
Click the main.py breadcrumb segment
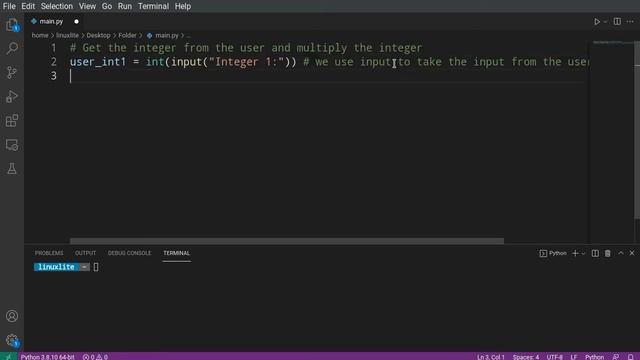point(162,36)
